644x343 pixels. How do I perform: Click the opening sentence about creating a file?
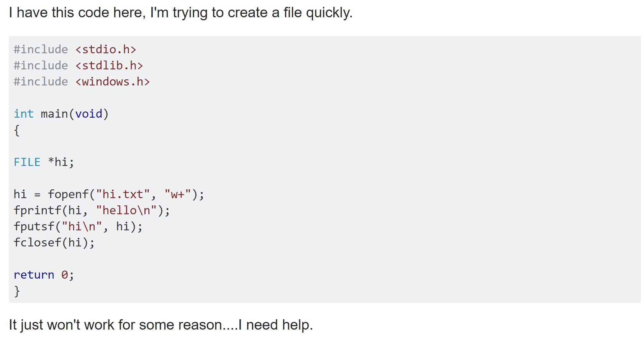coord(180,13)
